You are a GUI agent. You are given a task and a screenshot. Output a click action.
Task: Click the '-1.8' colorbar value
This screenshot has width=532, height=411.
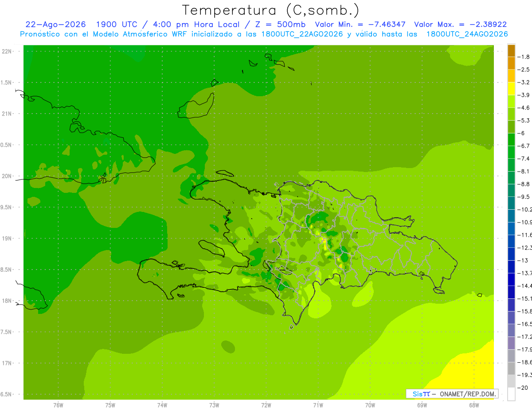click(524, 57)
